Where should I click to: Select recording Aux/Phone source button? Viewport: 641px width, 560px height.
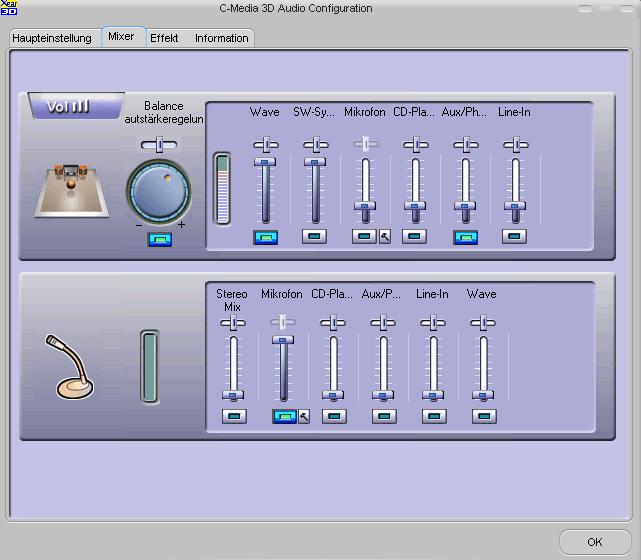(384, 416)
